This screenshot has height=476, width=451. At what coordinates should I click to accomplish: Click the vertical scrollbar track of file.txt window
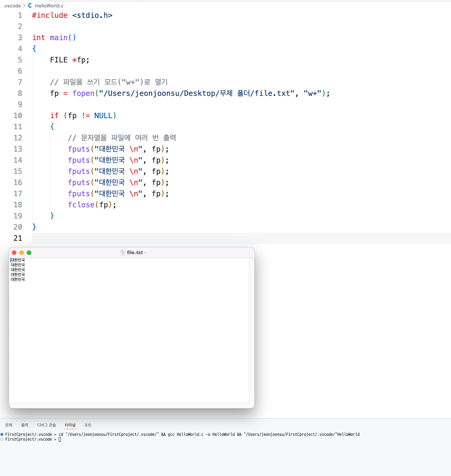pyautogui.click(x=252, y=330)
